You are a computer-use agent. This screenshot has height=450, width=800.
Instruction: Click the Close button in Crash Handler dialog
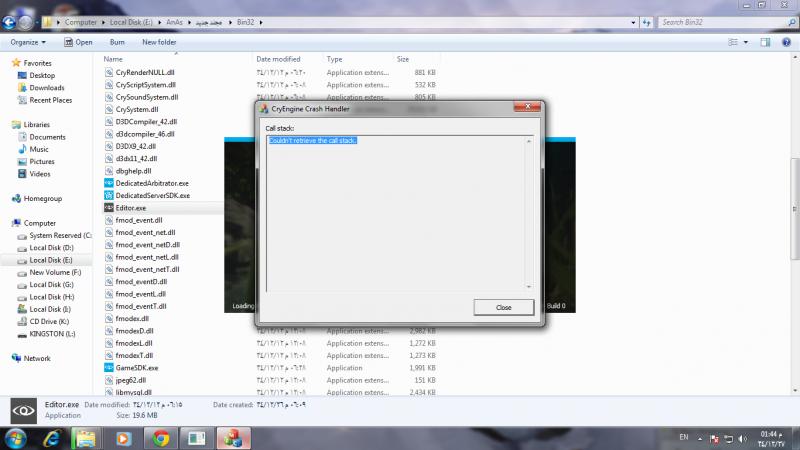(x=504, y=307)
